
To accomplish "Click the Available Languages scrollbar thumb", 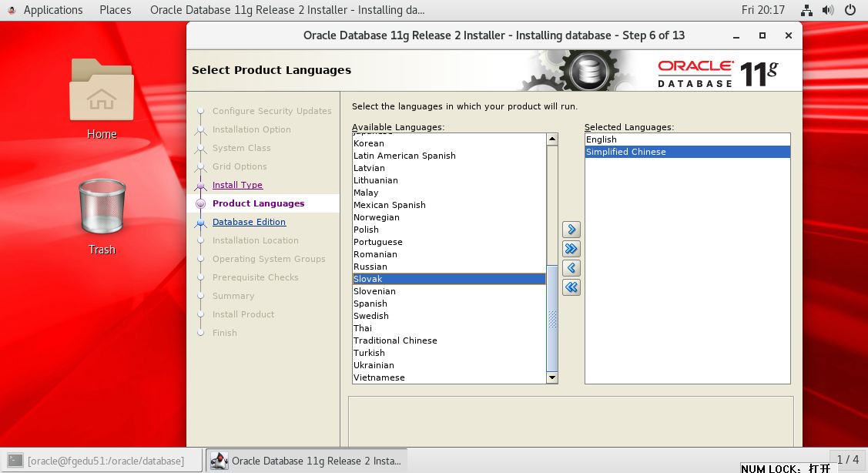I will coord(552,318).
